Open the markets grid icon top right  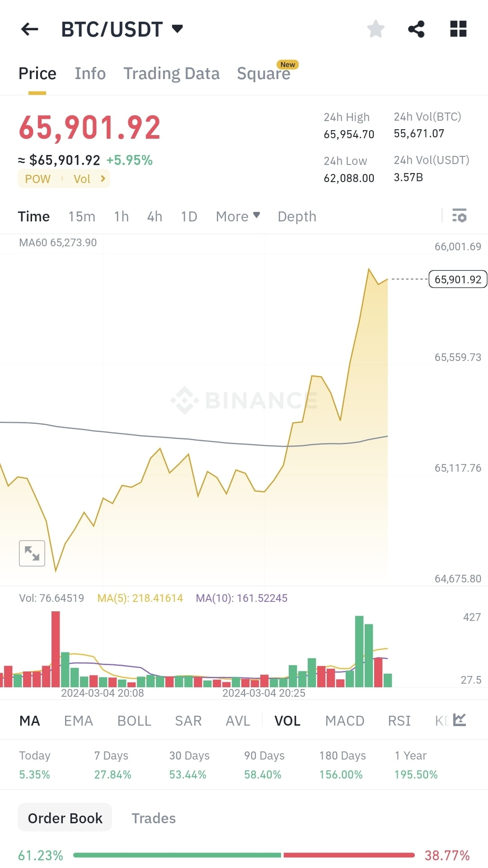pyautogui.click(x=458, y=28)
